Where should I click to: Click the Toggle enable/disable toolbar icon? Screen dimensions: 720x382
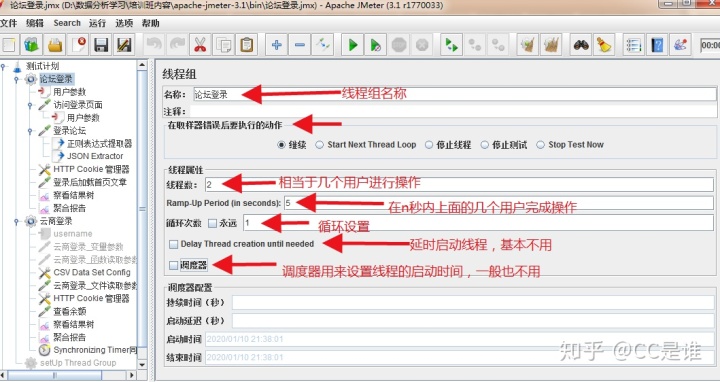[323, 45]
